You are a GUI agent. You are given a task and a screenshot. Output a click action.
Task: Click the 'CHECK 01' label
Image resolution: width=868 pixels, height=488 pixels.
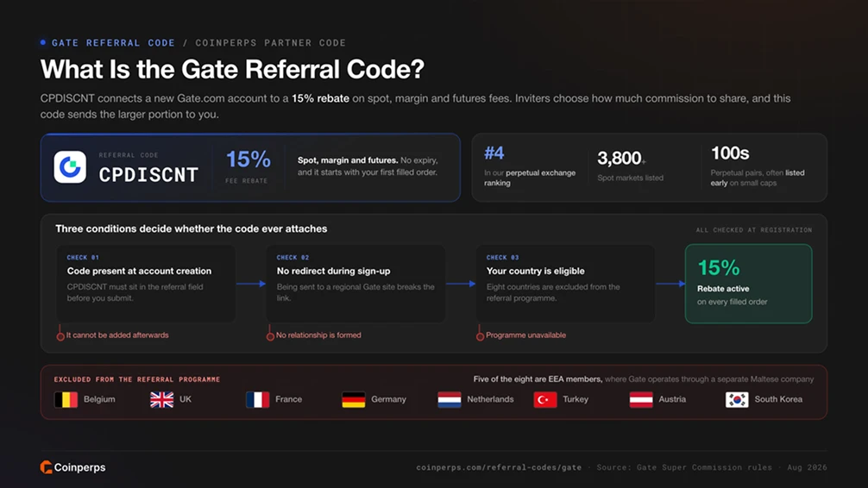click(x=83, y=257)
